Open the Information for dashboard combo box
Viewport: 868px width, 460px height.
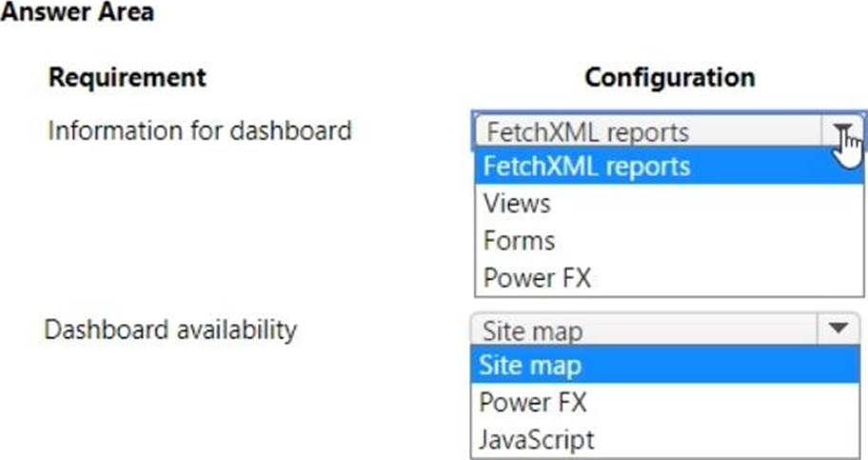pos(666,131)
